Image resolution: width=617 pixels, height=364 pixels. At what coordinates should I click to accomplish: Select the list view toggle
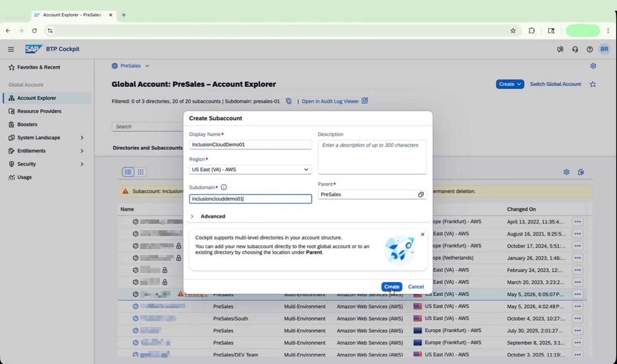click(128, 172)
